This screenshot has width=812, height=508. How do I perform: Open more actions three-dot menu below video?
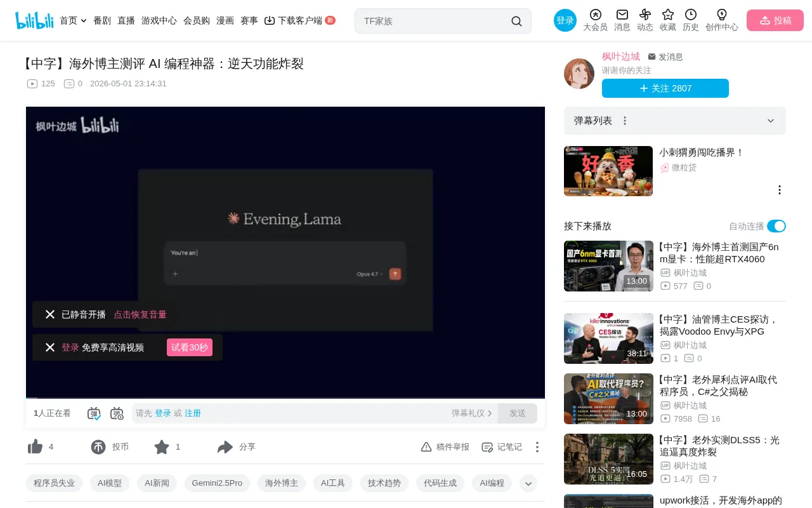pyautogui.click(x=537, y=447)
